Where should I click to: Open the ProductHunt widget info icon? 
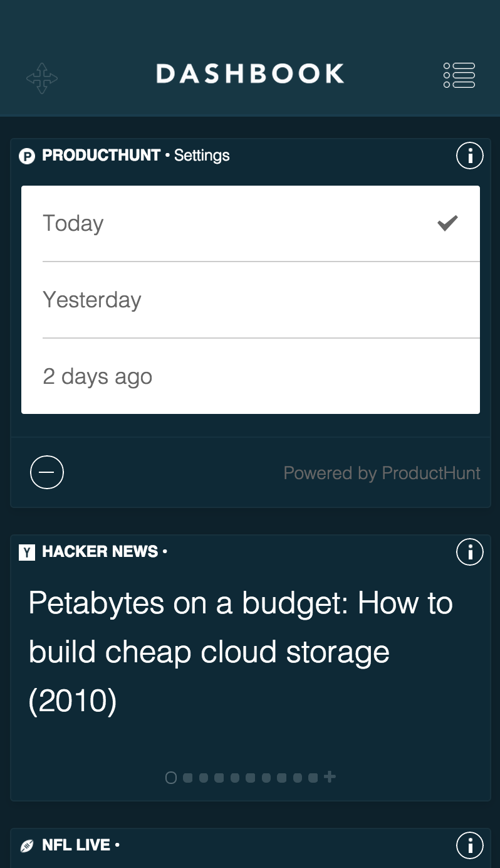[470, 156]
